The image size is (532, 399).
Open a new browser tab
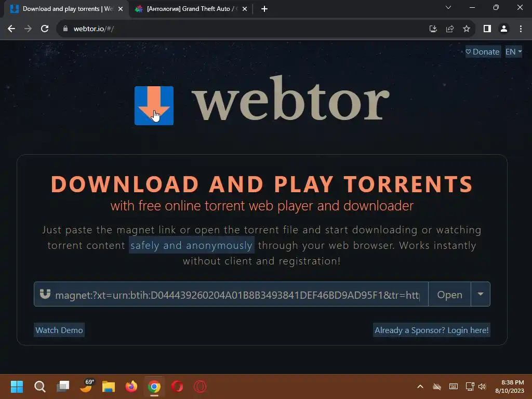point(264,9)
